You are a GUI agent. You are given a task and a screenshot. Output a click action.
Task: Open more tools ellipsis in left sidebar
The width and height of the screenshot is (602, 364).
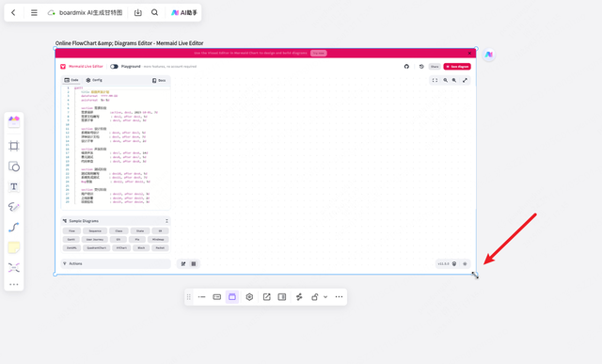tap(14, 284)
